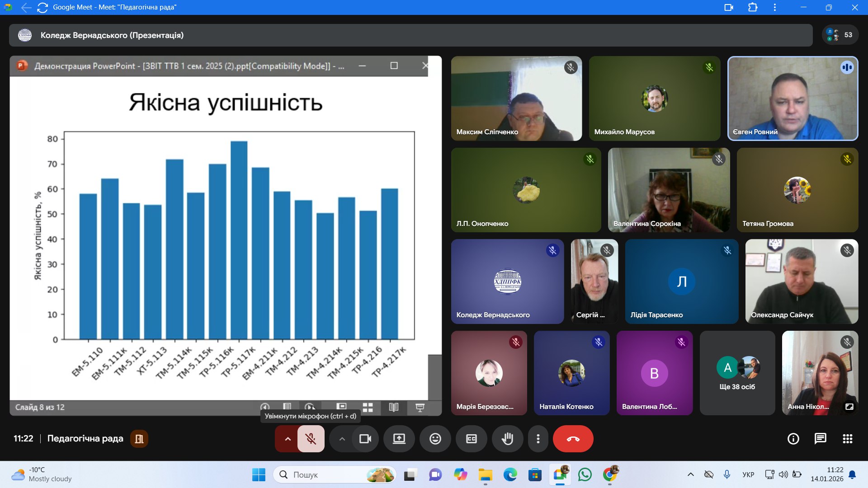The width and height of the screenshot is (868, 488).
Task: Toggle the camera on or off
Action: point(365,439)
